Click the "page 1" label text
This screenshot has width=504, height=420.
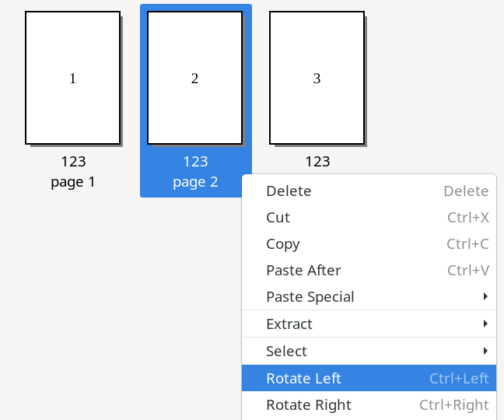point(73,182)
